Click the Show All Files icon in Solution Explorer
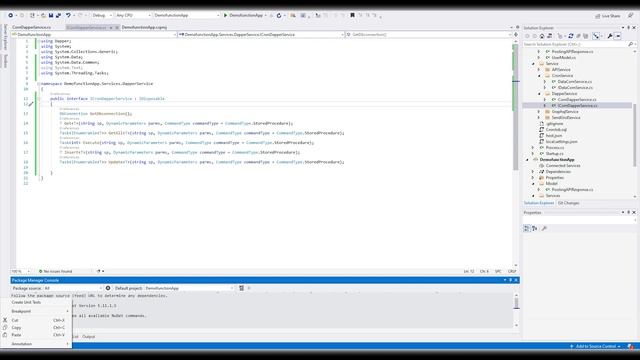 (586, 36)
